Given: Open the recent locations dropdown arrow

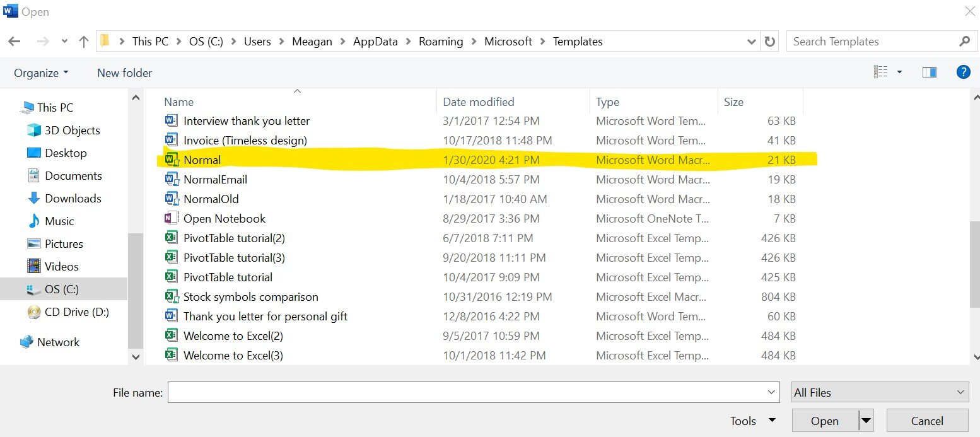Looking at the screenshot, I should (x=64, y=42).
